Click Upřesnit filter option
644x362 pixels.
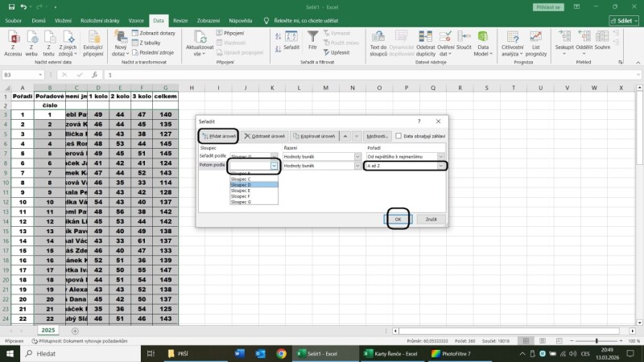point(336,52)
